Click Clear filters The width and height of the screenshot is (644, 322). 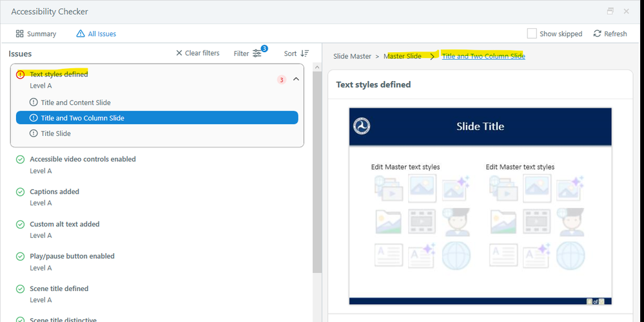(x=197, y=53)
